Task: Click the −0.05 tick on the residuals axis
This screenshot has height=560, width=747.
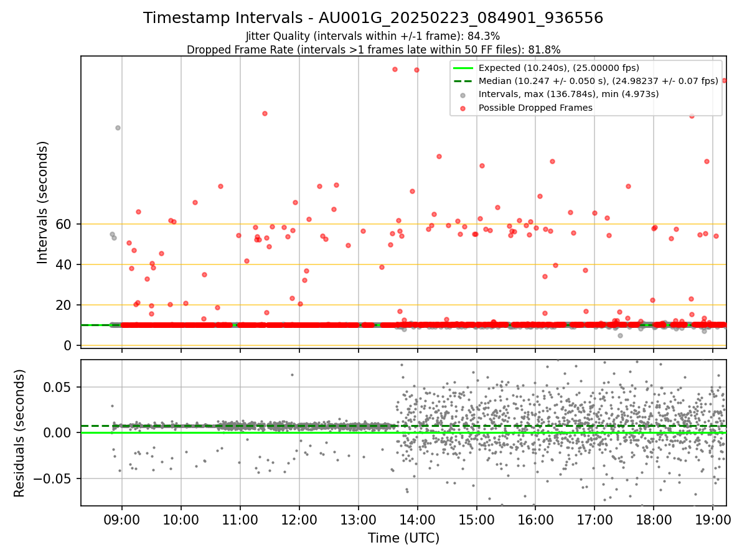Action: click(x=53, y=478)
